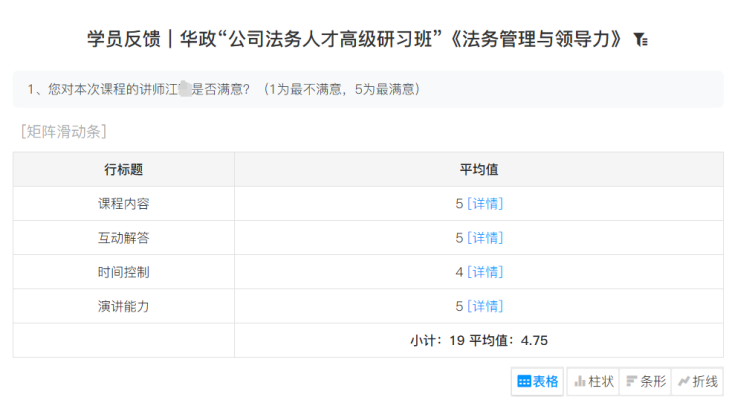
Task: Click the question 1 text about the lecturer
Action: [224, 90]
